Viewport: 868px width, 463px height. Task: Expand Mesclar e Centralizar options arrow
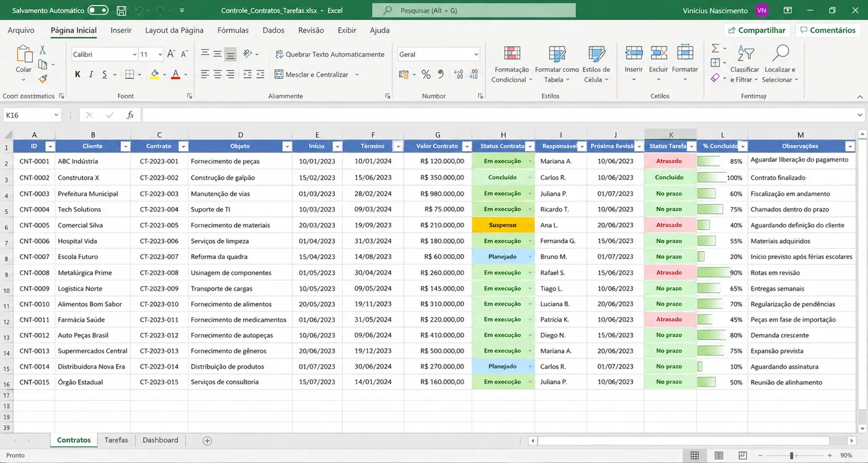click(x=356, y=74)
